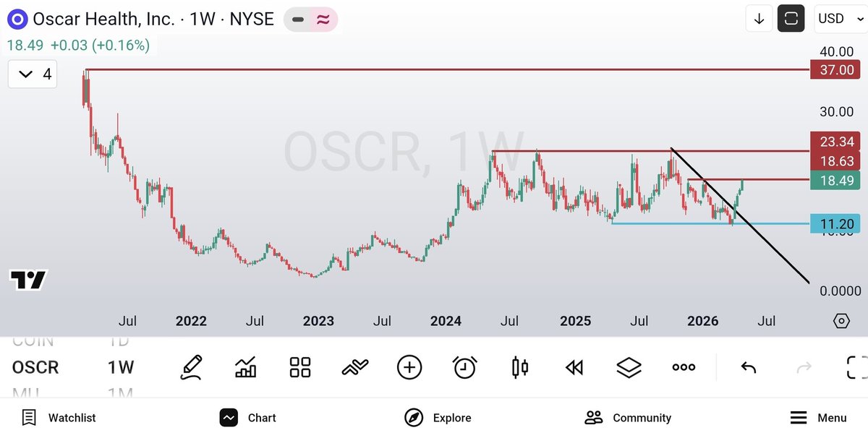Start bar replay with rewind icon

click(x=574, y=368)
